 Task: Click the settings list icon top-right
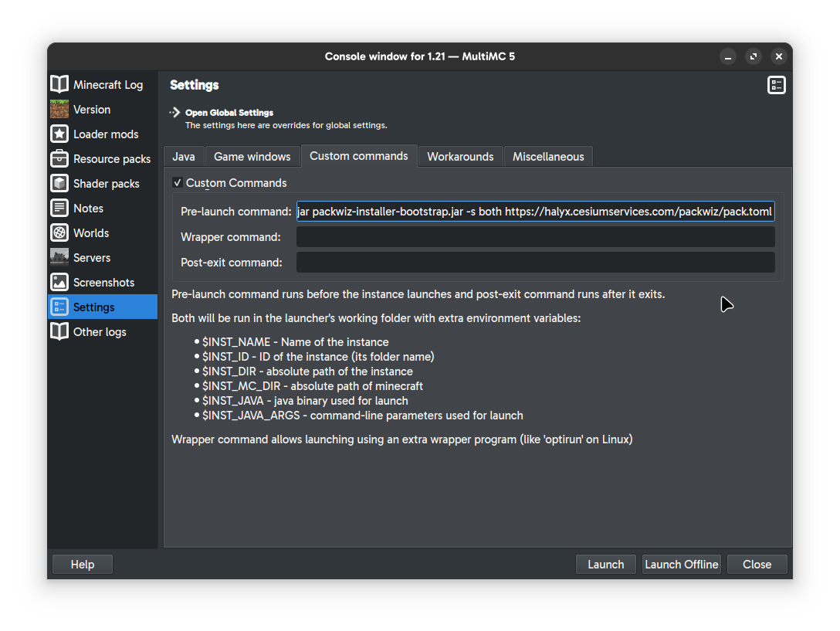(x=776, y=85)
